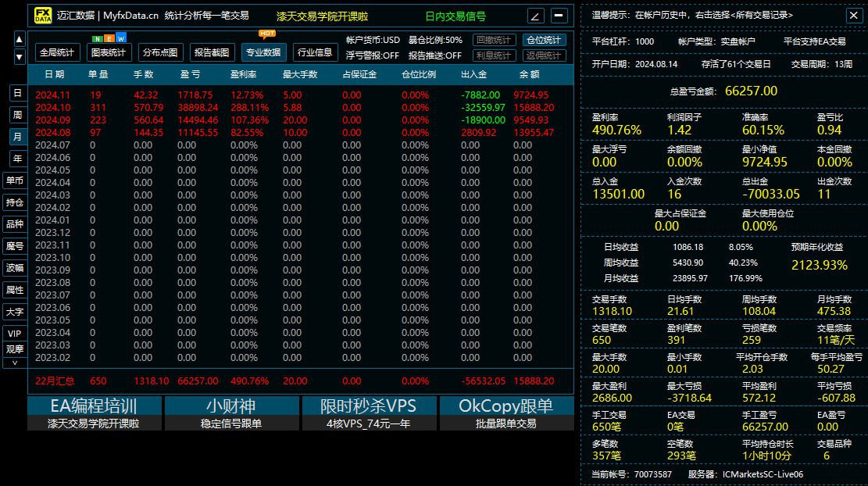The width and height of the screenshot is (868, 486).
Task: Click server name ICMarketsSC-Live06
Action: [x=763, y=474]
